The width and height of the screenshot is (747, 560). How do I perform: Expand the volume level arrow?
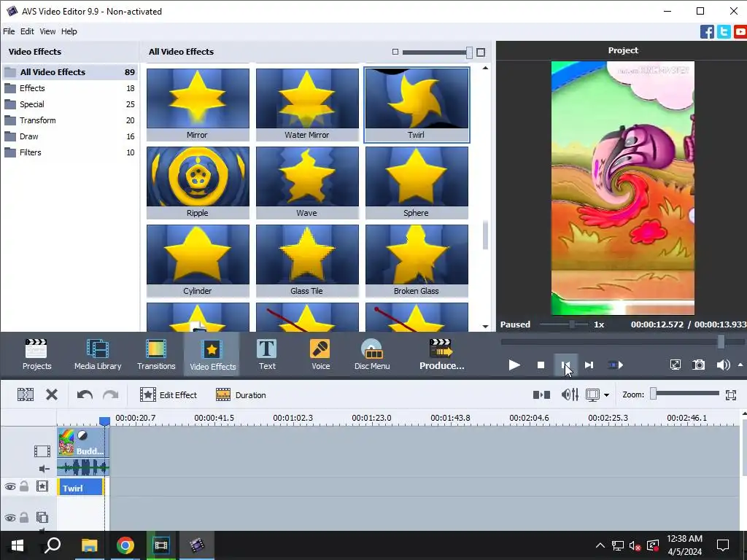(x=740, y=365)
